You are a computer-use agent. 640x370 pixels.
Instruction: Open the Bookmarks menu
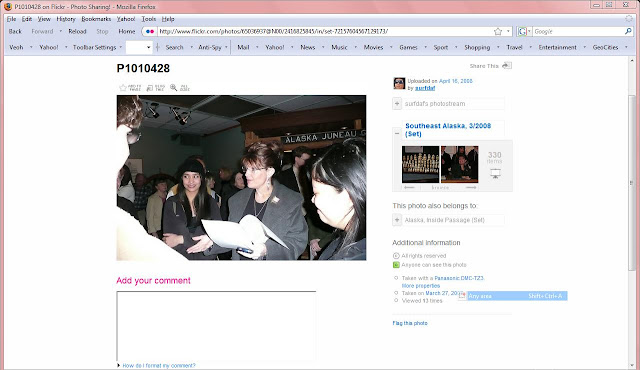(96, 19)
